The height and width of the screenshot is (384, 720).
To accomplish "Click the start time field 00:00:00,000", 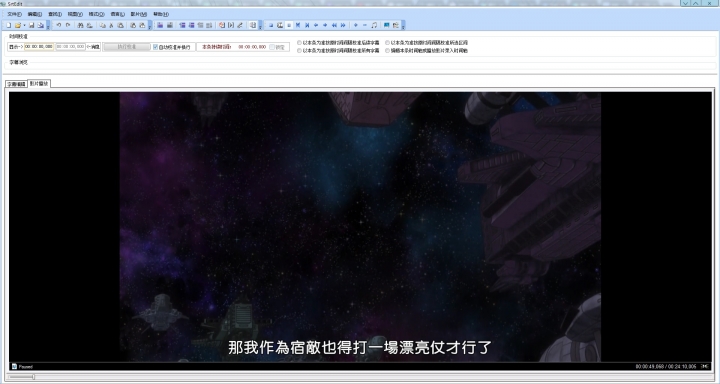I will (x=39, y=47).
